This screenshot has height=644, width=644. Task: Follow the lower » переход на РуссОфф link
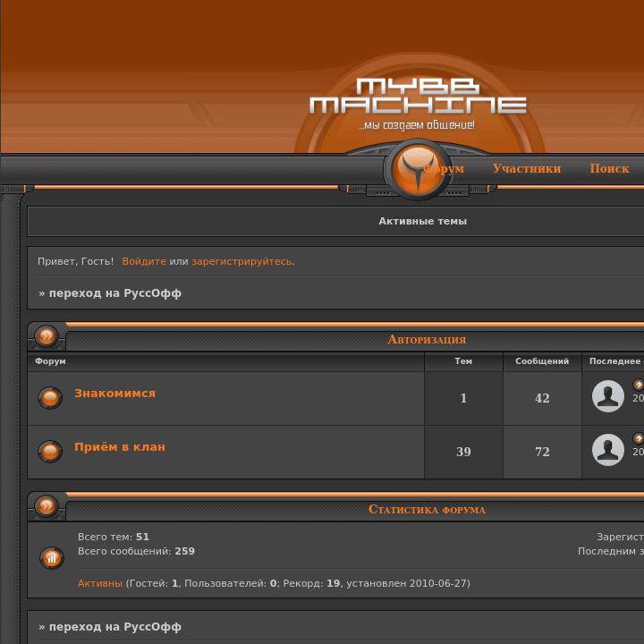tap(110, 627)
